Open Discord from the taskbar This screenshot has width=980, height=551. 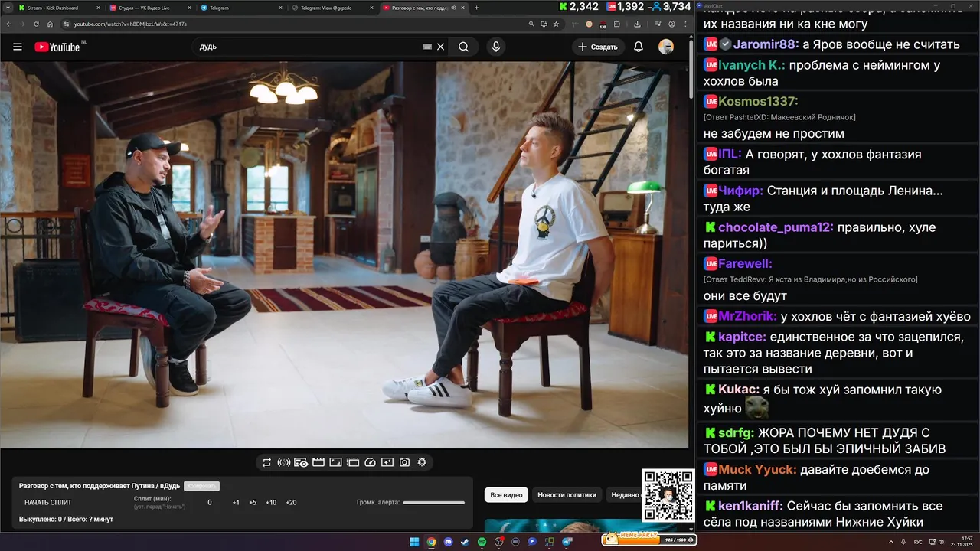pyautogui.click(x=448, y=542)
